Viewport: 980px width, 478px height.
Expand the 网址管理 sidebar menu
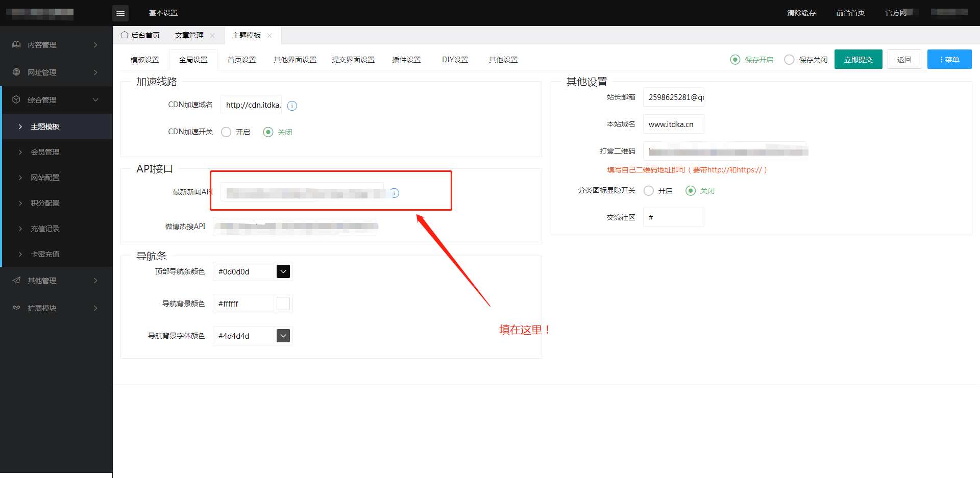coord(56,72)
